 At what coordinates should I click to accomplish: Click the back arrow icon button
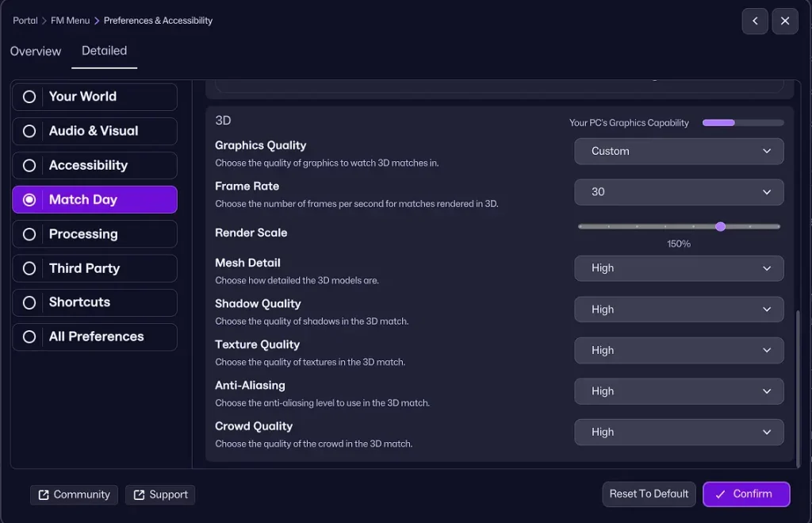(x=755, y=21)
